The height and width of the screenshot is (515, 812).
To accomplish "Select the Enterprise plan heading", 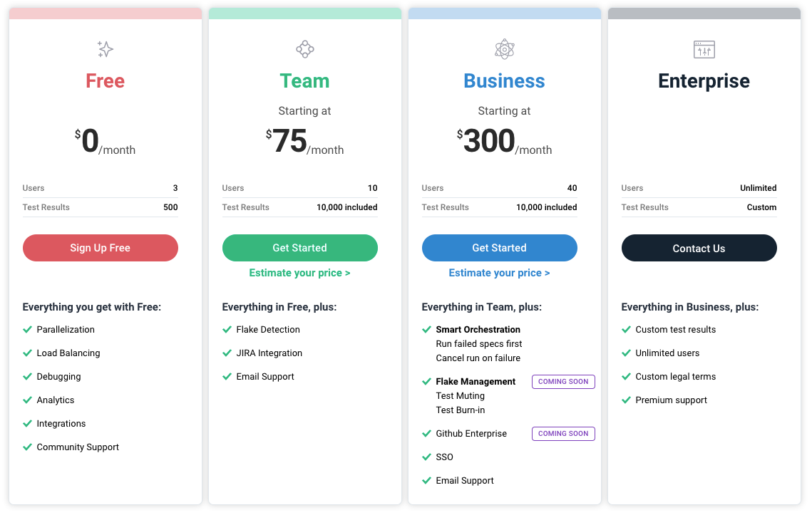I will click(704, 81).
